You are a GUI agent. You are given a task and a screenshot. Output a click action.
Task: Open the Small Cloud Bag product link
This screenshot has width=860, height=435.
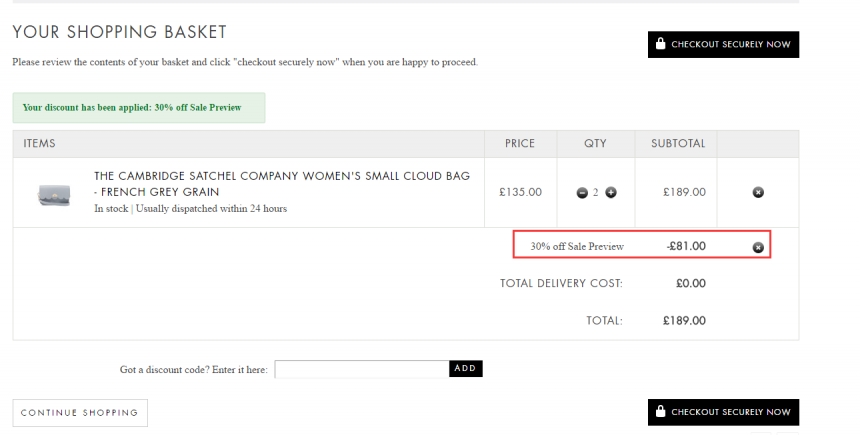282,184
